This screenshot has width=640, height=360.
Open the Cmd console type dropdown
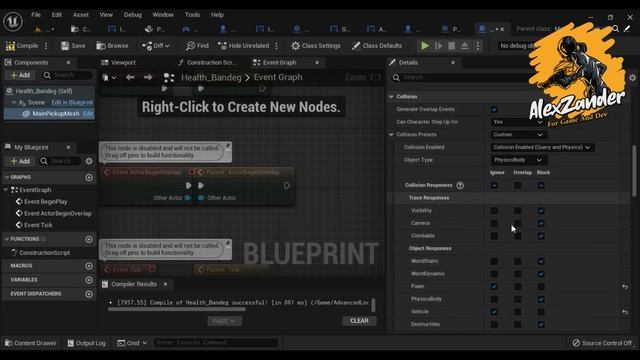pyautogui.click(x=132, y=343)
